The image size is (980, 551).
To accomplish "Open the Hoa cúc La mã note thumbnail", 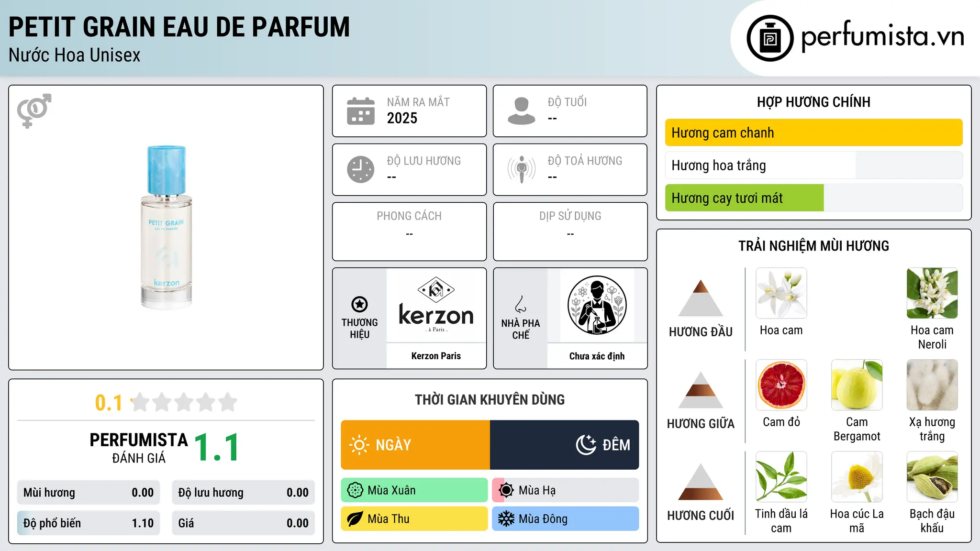I will coord(857,477).
